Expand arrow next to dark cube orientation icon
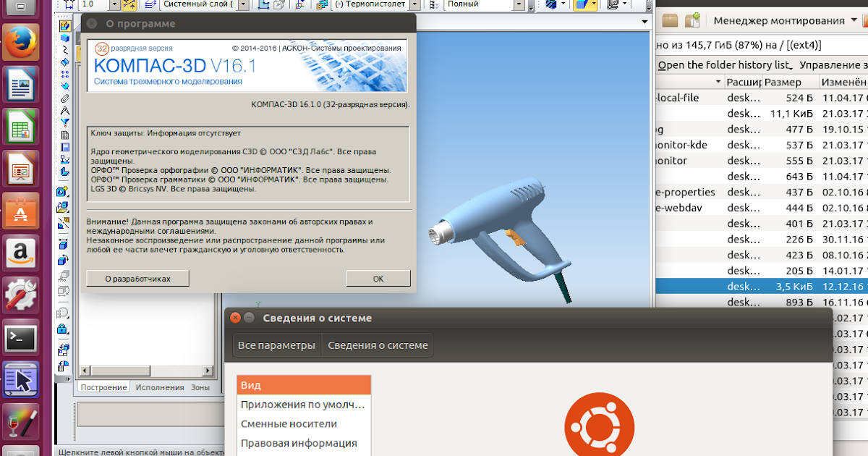Image resolution: width=868 pixels, height=456 pixels. pos(563,5)
